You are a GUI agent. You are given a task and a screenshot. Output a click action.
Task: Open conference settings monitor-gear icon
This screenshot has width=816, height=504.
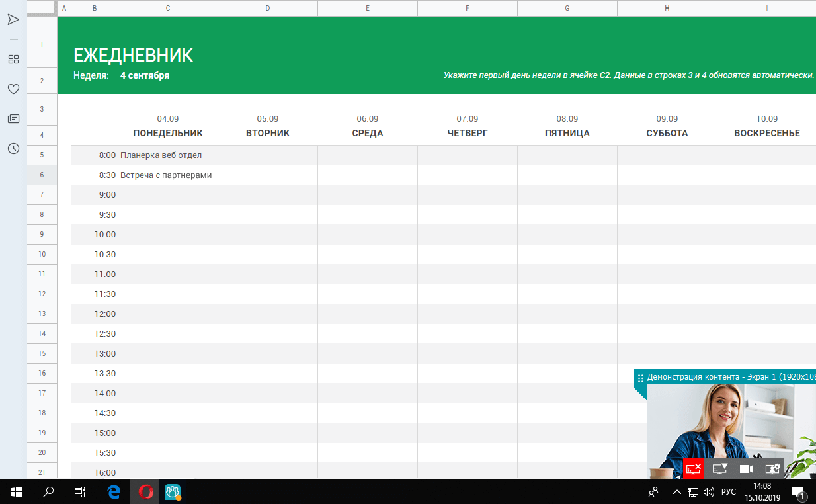772,468
